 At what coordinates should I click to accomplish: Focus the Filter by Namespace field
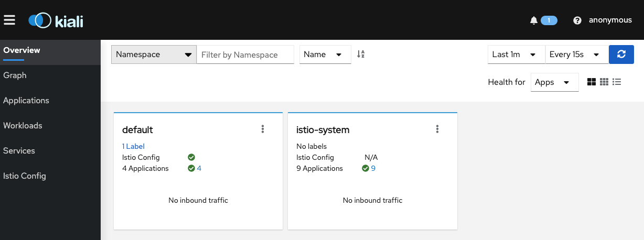pyautogui.click(x=245, y=54)
